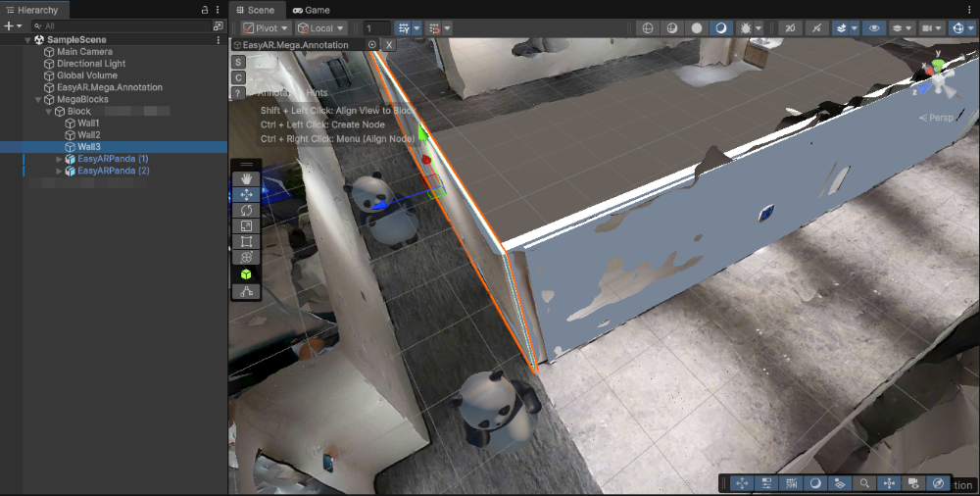
Task: Switch draw mode to Shaded Wireframe
Action: tap(672, 28)
